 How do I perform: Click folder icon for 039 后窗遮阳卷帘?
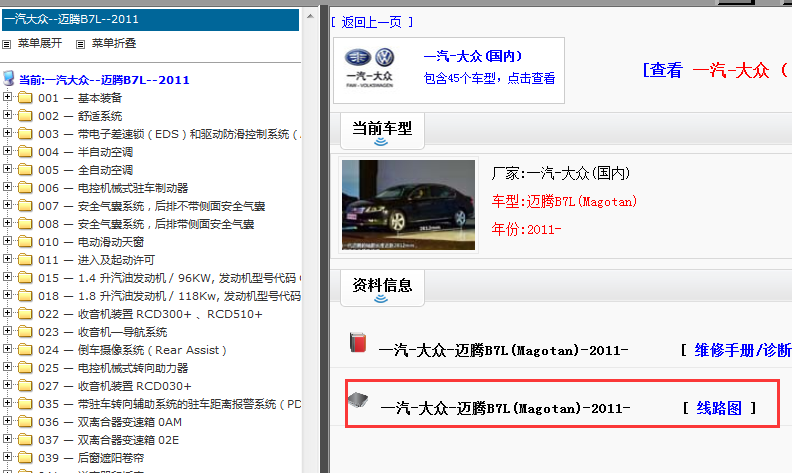coord(25,458)
